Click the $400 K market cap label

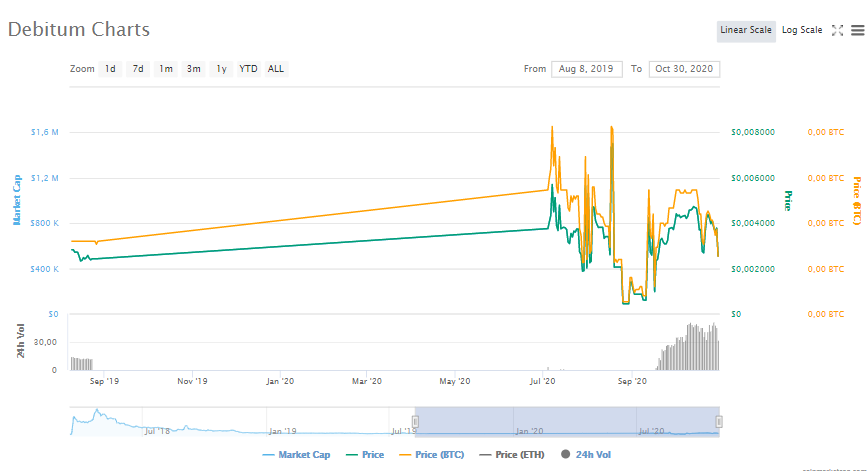pyautogui.click(x=44, y=269)
